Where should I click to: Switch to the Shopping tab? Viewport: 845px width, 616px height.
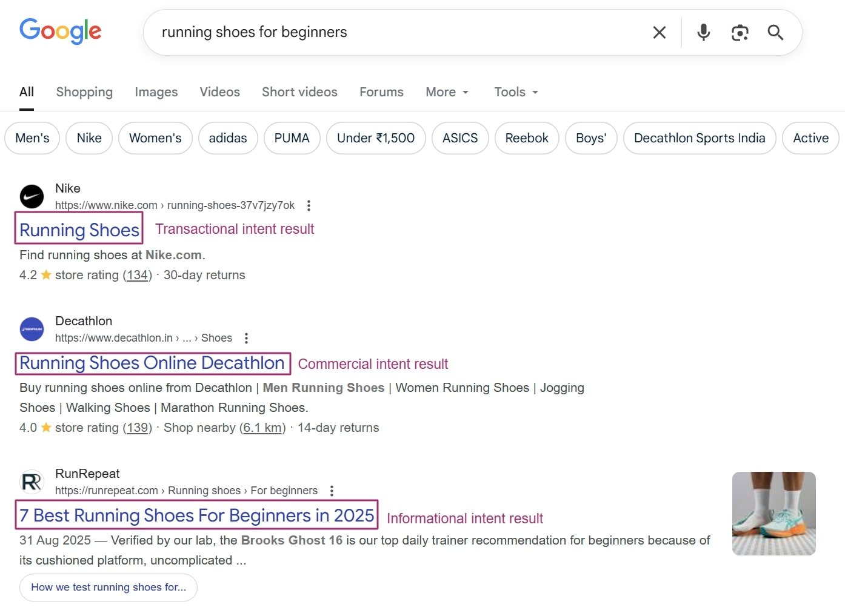click(84, 92)
